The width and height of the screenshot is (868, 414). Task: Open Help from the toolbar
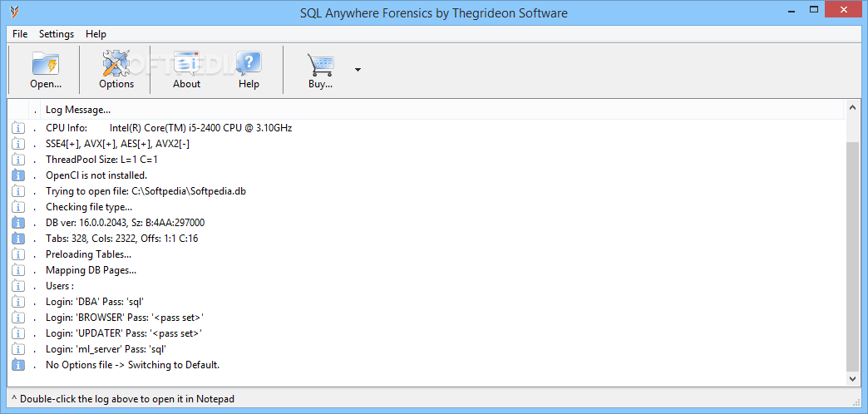point(249,71)
